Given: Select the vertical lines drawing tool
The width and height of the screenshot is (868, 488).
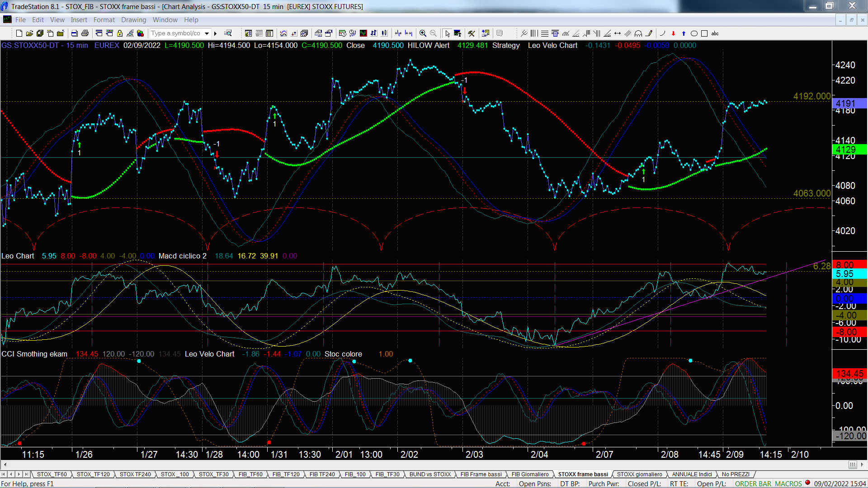Looking at the screenshot, I should pos(534,33).
